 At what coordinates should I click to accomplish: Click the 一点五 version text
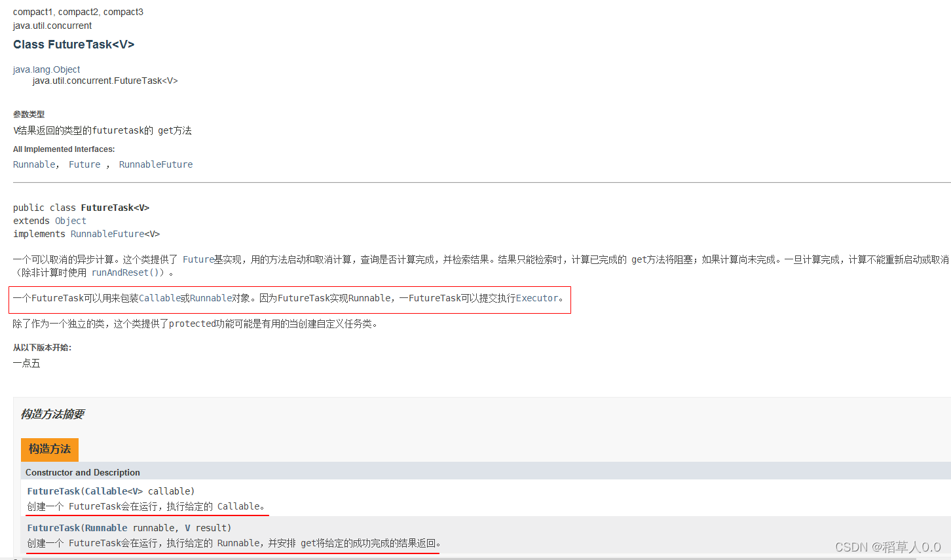pos(27,364)
